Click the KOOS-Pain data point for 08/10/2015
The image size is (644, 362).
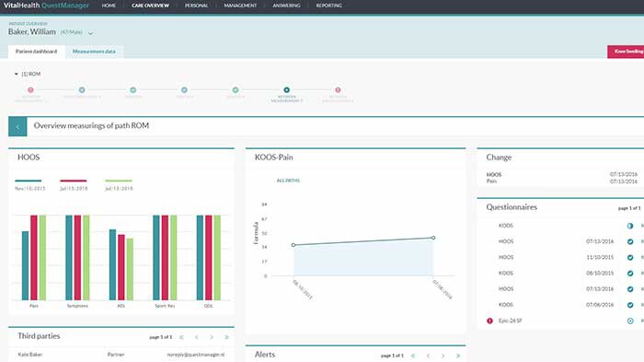(293, 245)
